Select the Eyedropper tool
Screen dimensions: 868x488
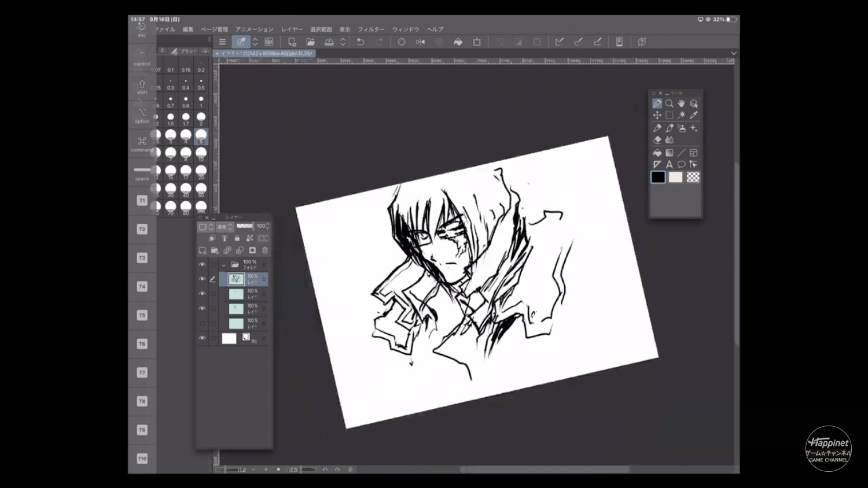coord(694,115)
